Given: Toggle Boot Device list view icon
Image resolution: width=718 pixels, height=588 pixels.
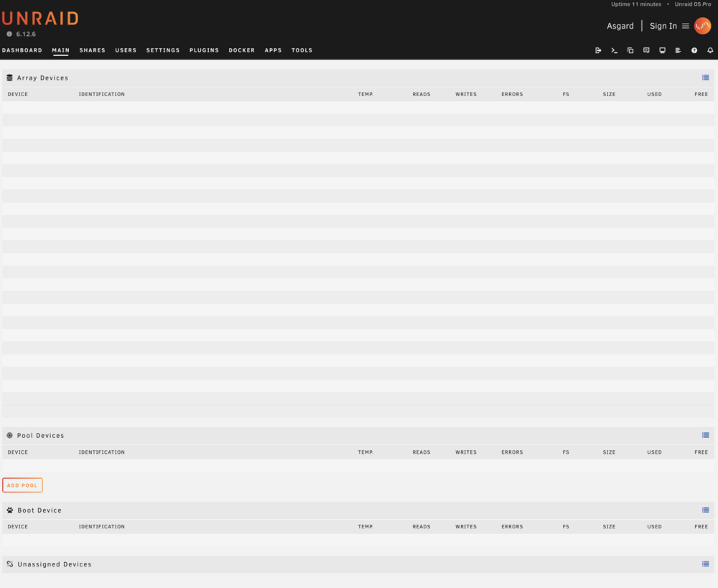Looking at the screenshot, I should click(x=706, y=510).
